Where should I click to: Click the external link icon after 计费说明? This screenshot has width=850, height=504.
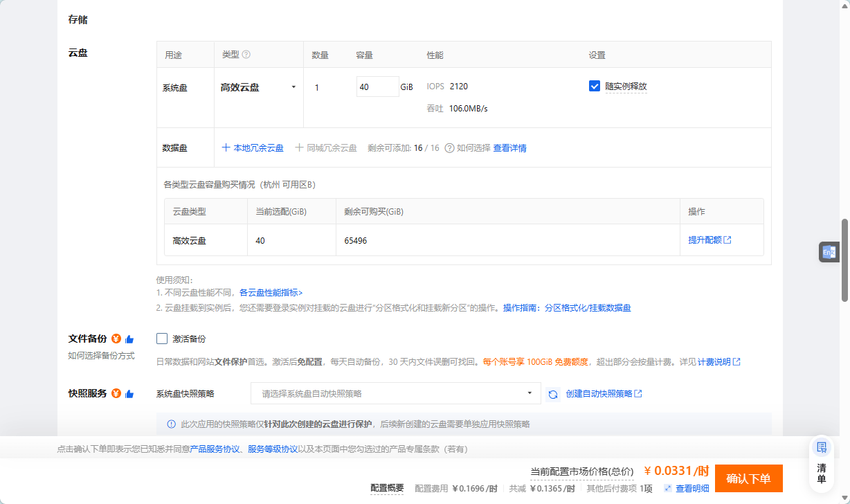tap(736, 362)
